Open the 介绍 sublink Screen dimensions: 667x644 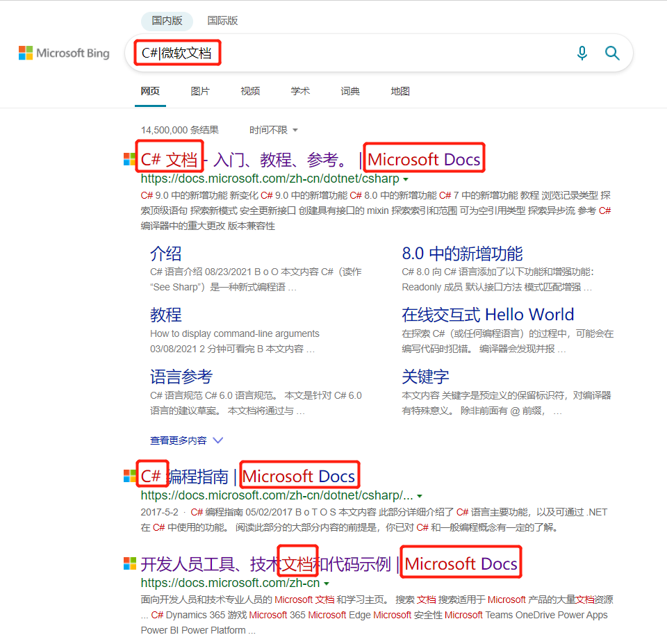click(x=166, y=254)
